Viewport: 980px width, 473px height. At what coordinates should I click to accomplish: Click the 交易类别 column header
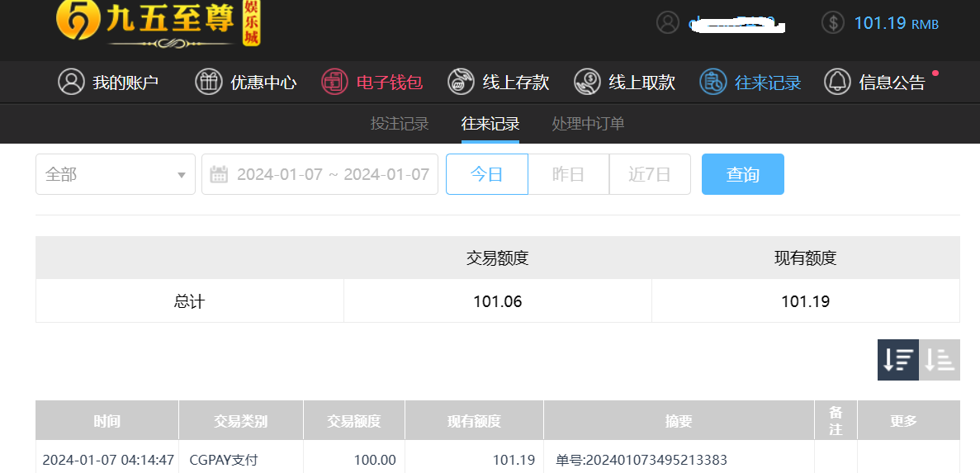(x=240, y=420)
